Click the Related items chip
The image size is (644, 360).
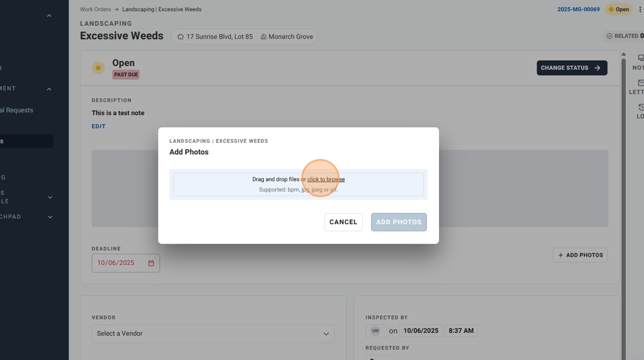[624, 36]
